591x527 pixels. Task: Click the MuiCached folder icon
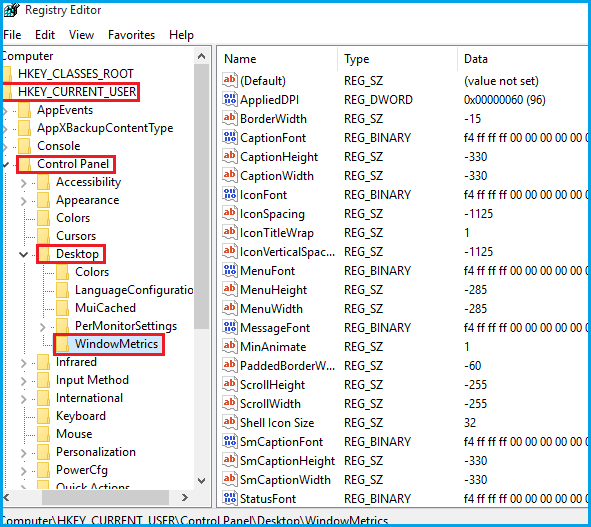click(x=63, y=308)
